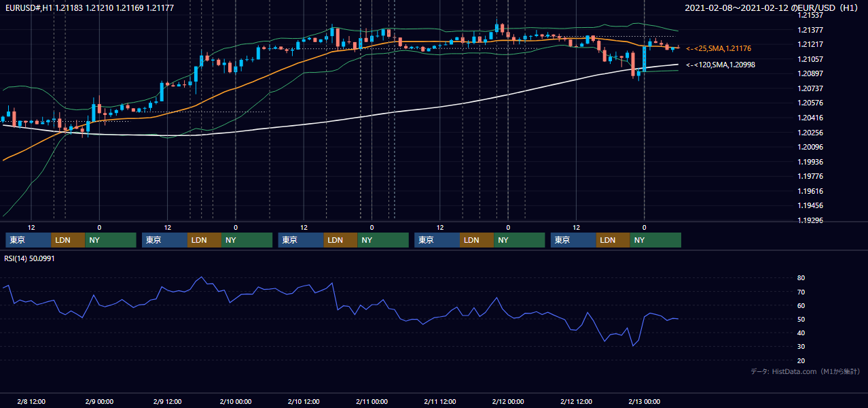Click price axis value 1.19776

(x=809, y=176)
